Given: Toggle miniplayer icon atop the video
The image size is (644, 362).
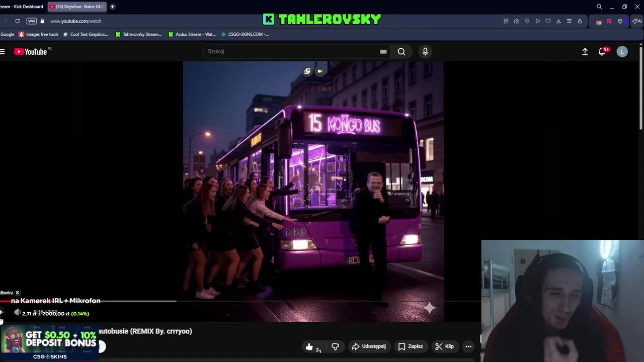Looking at the screenshot, I should pos(307,71).
